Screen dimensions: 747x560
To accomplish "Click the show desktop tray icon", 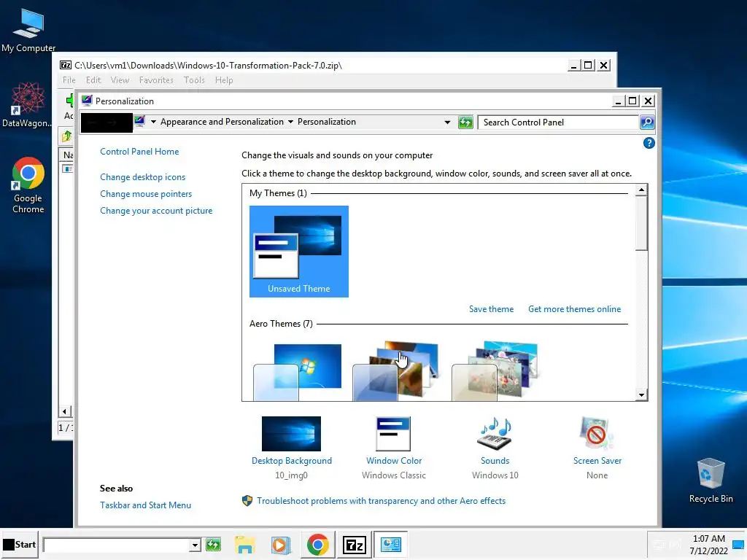I will click(738, 544).
